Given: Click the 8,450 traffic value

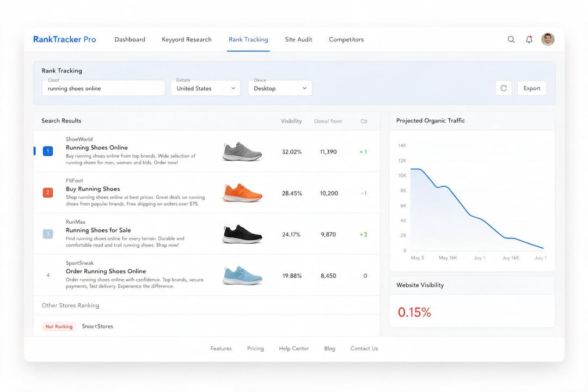Looking at the screenshot, I should pos(328,275).
